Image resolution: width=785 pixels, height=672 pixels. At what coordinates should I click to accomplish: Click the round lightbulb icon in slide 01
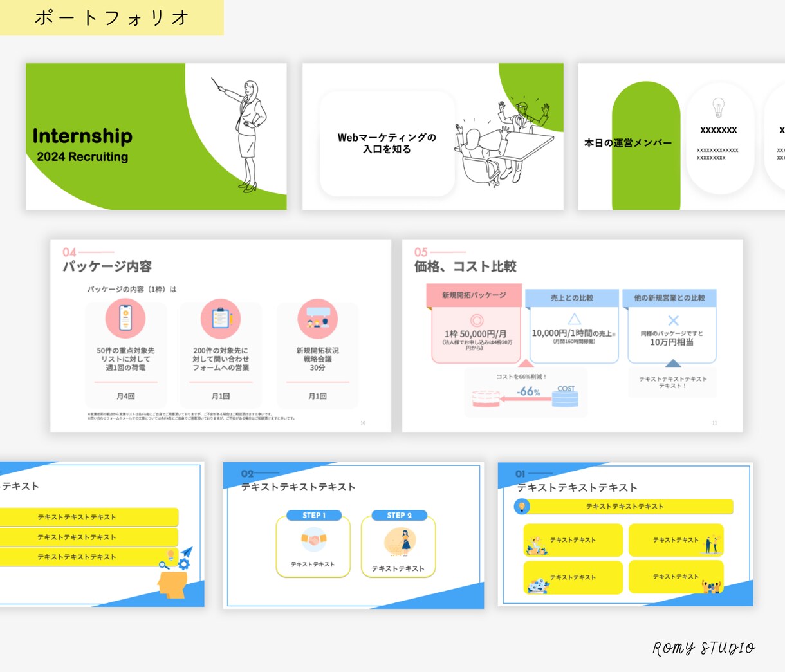[522, 507]
